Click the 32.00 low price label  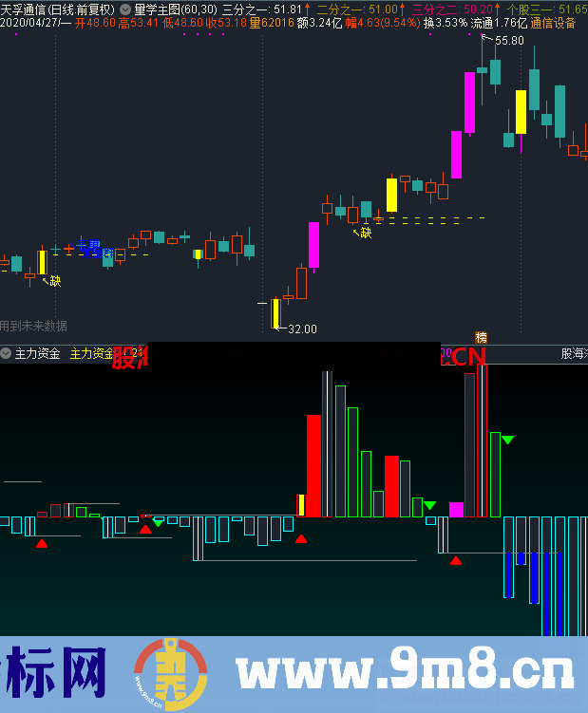302,329
